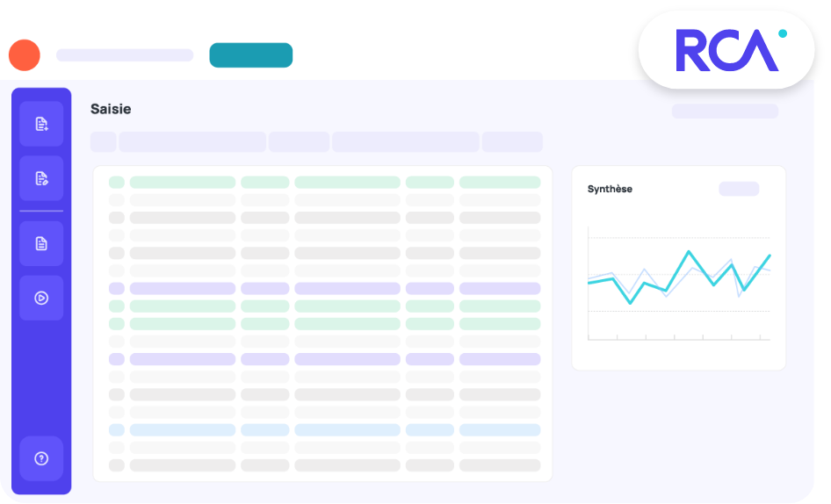Select the last tab pill under Saisie
831x504 pixels.
coord(512,142)
